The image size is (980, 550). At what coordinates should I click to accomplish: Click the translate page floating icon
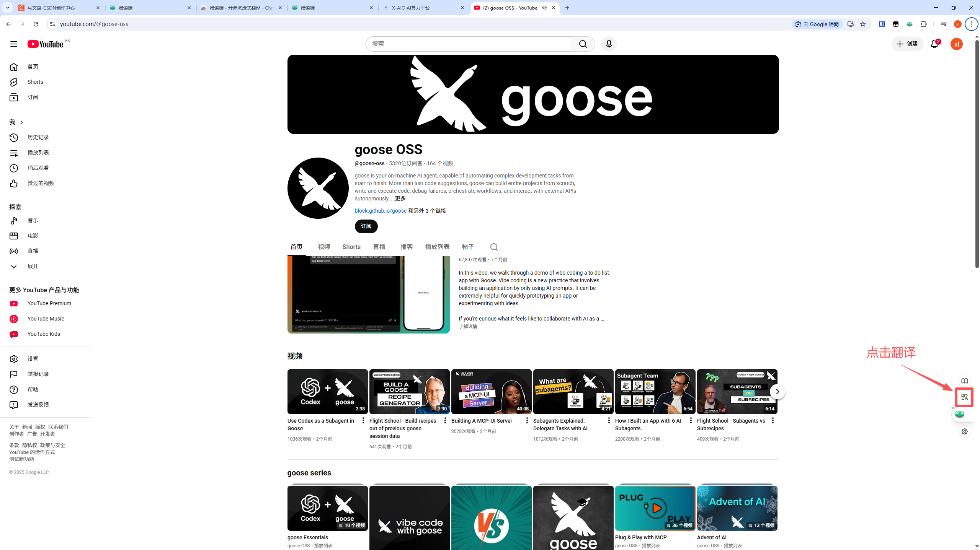964,397
